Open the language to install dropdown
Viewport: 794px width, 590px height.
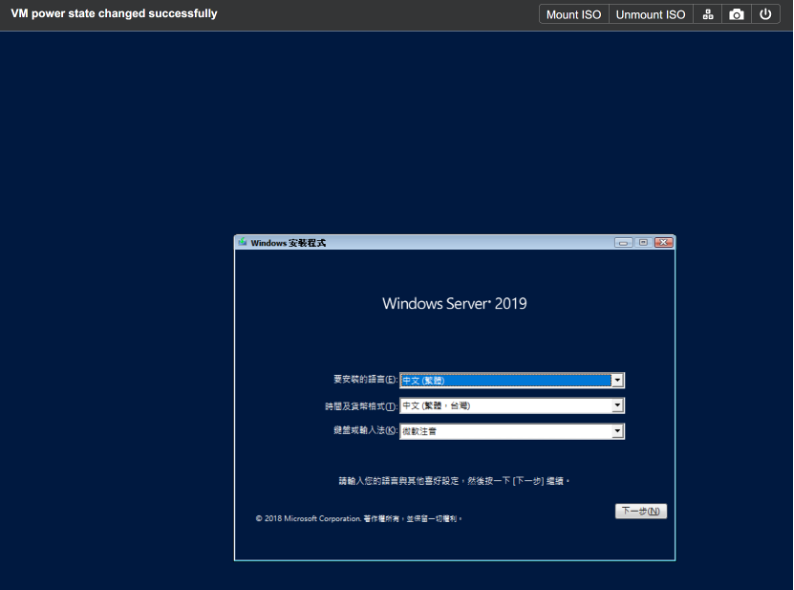click(x=512, y=380)
